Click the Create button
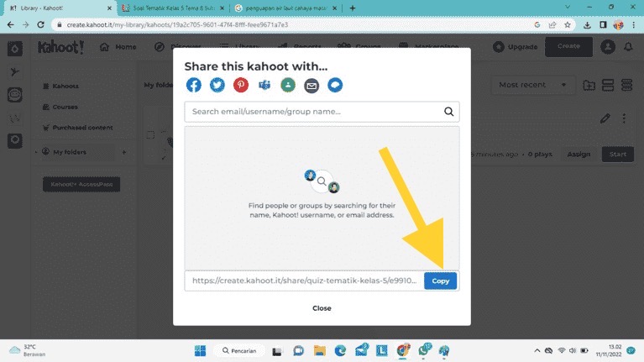This screenshot has width=644, height=362. click(568, 46)
